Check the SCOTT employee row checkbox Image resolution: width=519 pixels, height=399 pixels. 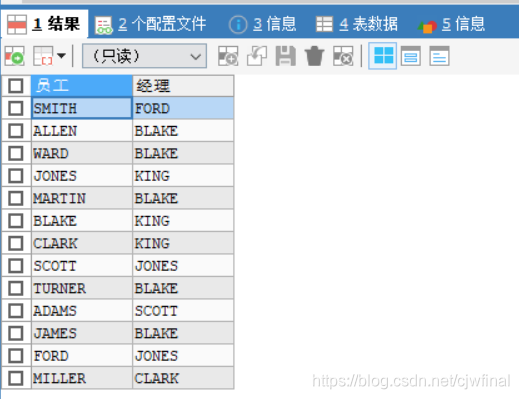point(16,266)
